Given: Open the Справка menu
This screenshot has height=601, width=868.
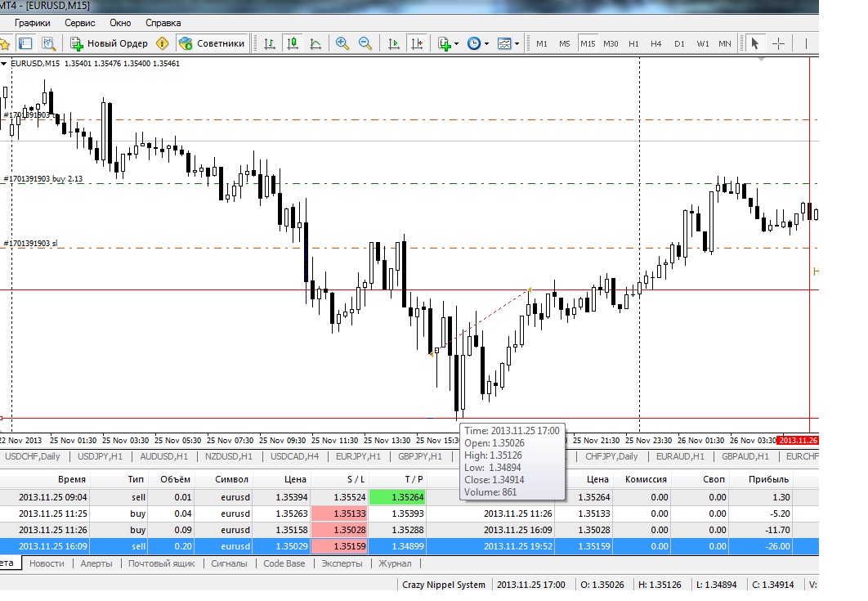Looking at the screenshot, I should (163, 23).
